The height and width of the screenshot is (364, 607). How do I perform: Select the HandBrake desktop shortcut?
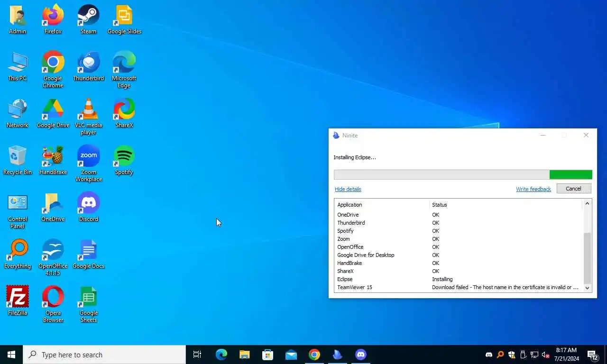coord(53,161)
